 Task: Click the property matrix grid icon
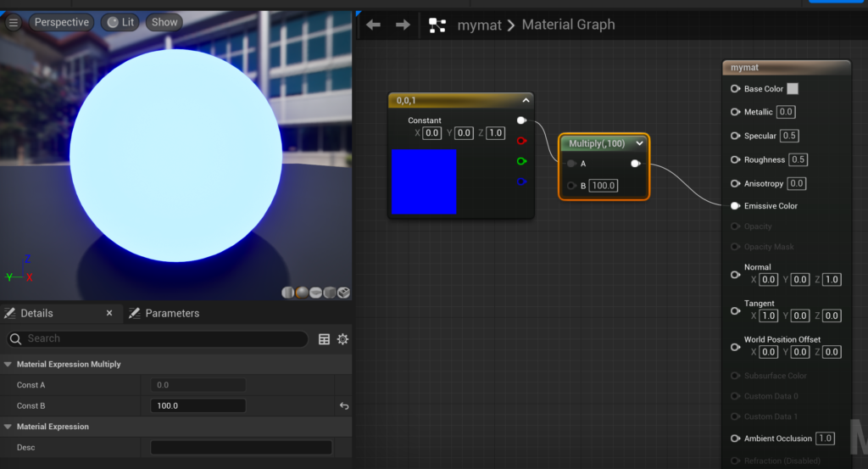tap(324, 339)
